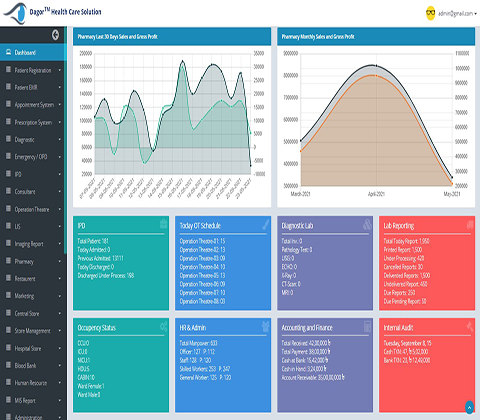
Task: Open the MIS Report menu label
Action: 25,401
